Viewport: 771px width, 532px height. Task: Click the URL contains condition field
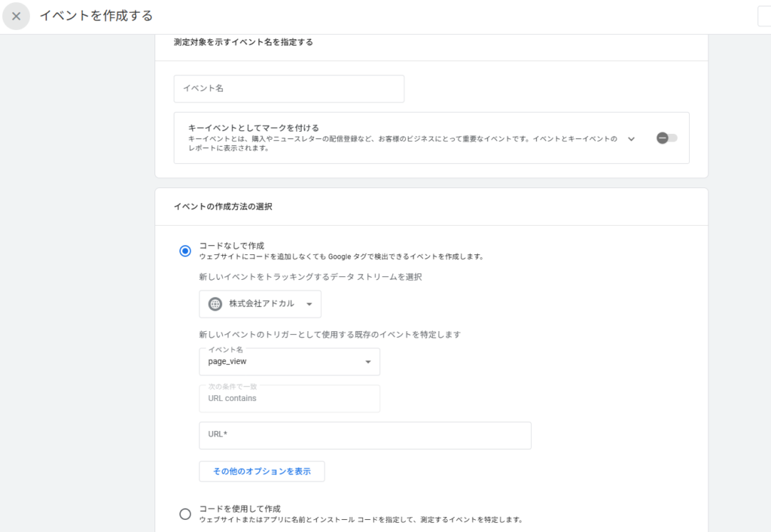point(289,399)
